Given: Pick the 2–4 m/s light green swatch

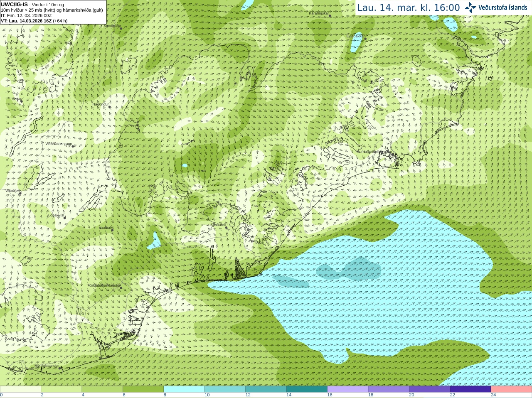Looking at the screenshot, I should pyautogui.click(x=62, y=389).
